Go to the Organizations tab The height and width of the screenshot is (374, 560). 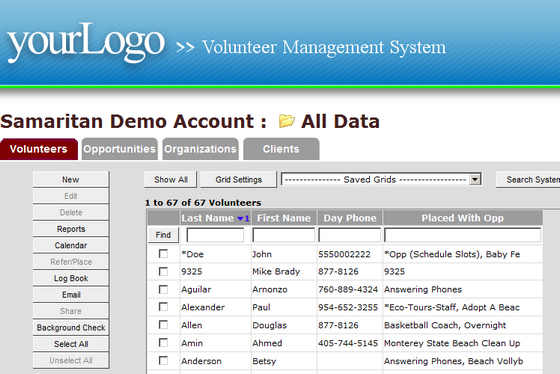click(200, 149)
